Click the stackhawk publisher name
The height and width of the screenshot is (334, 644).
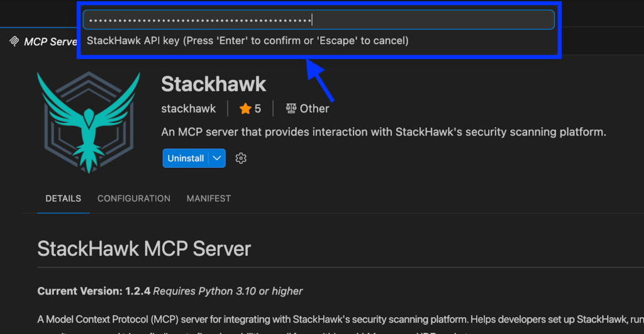[x=188, y=108]
